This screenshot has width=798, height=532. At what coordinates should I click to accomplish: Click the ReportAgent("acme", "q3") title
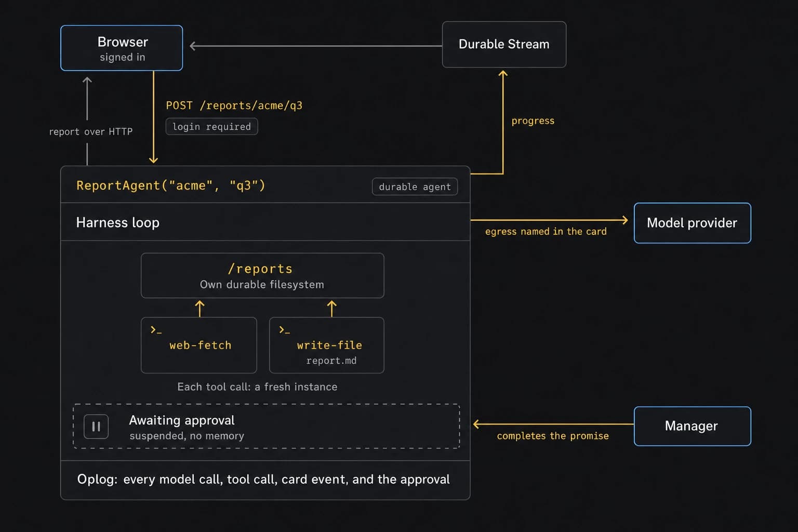pyautogui.click(x=171, y=185)
